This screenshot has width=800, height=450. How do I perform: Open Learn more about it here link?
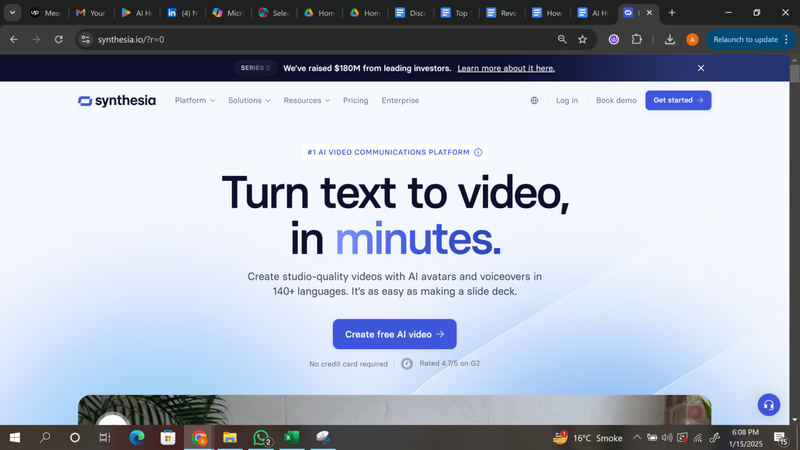click(506, 68)
